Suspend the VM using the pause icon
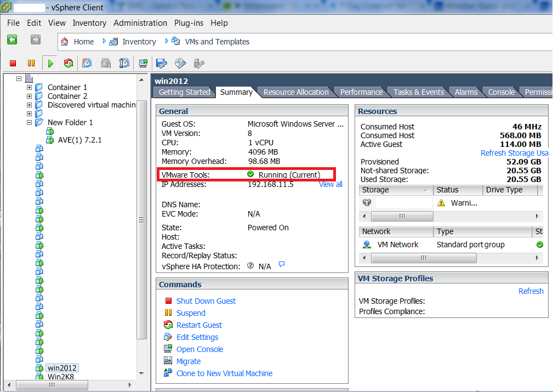Viewport: 553px width, 392px height. click(31, 63)
